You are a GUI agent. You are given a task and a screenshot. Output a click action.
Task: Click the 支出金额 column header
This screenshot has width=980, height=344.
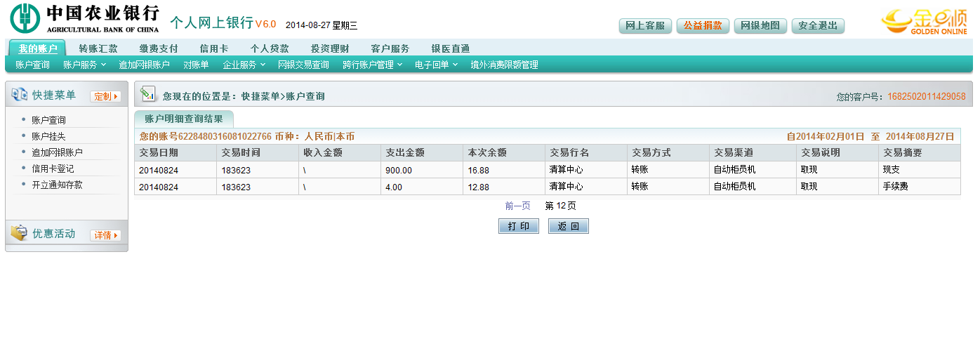(x=423, y=152)
